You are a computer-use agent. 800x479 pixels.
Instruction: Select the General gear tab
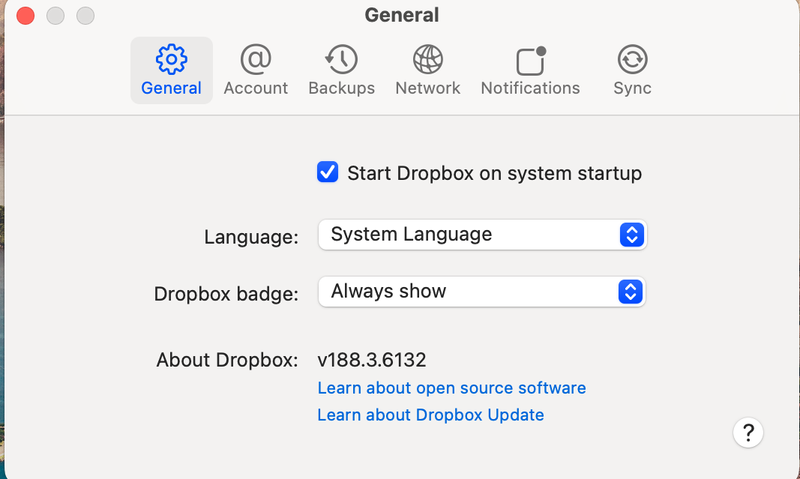[171, 70]
